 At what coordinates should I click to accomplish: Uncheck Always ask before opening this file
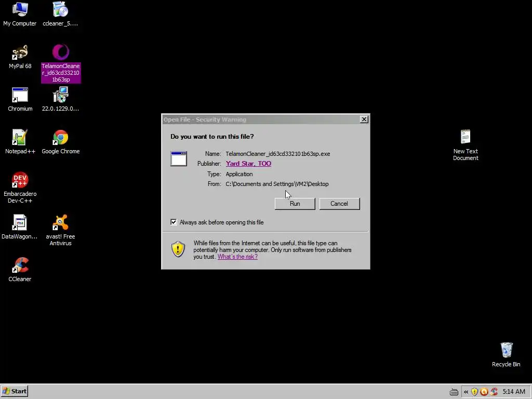(x=174, y=222)
